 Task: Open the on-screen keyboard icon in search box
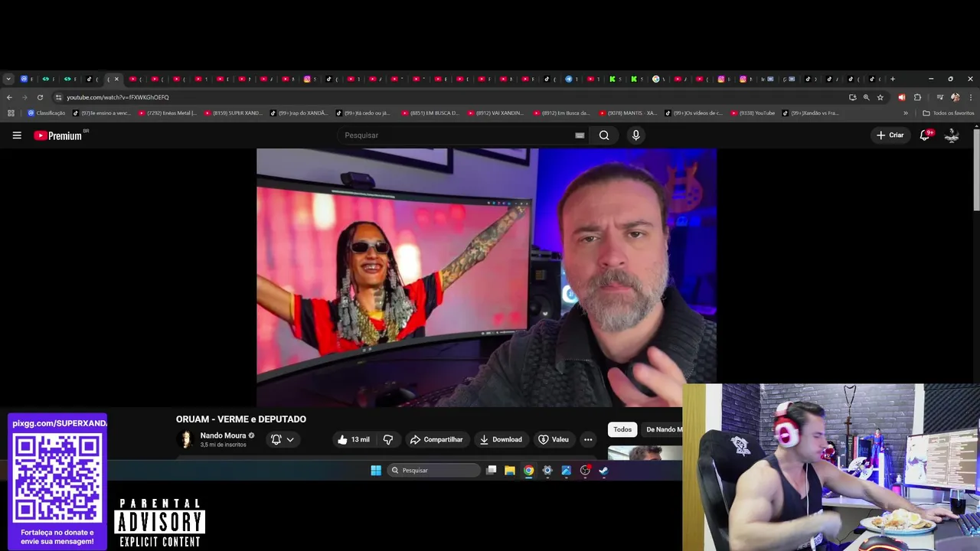[x=580, y=135]
